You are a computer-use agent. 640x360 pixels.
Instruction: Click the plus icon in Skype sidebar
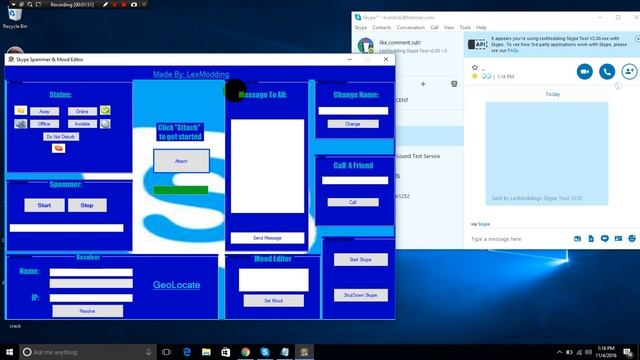click(423, 84)
